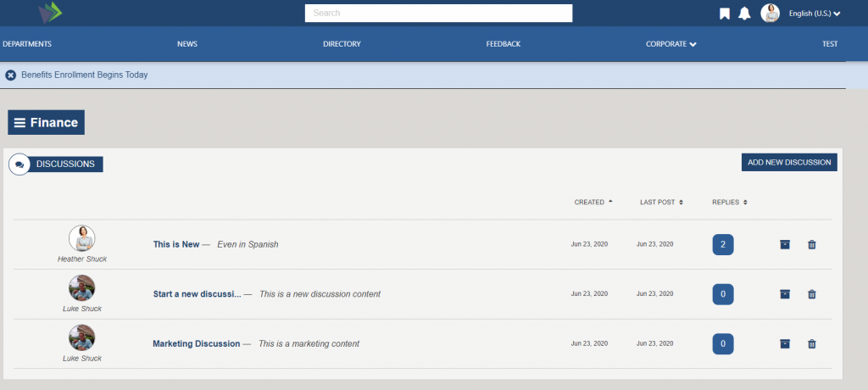Archive the 'Start a new discussi...' discussion
Image resolution: width=868 pixels, height=390 pixels.
pos(784,294)
